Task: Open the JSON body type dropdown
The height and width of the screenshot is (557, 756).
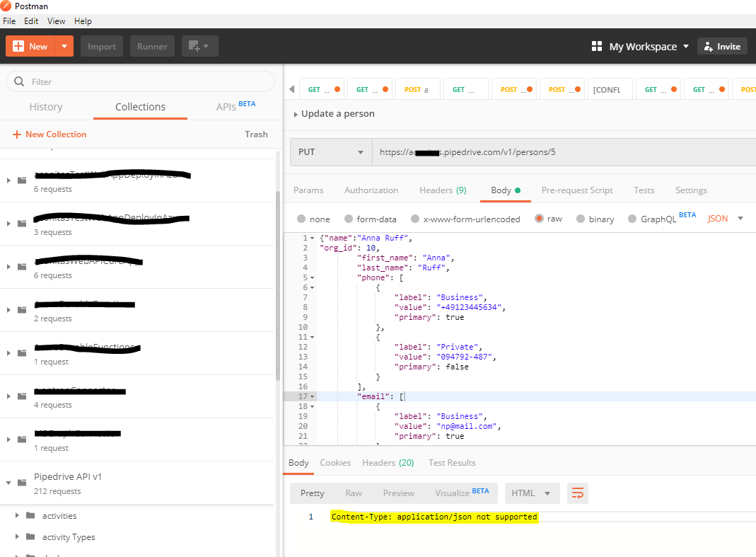Action: coord(725,219)
